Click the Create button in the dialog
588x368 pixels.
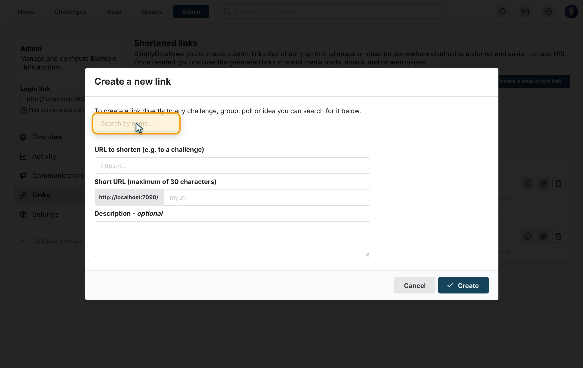[x=463, y=285]
